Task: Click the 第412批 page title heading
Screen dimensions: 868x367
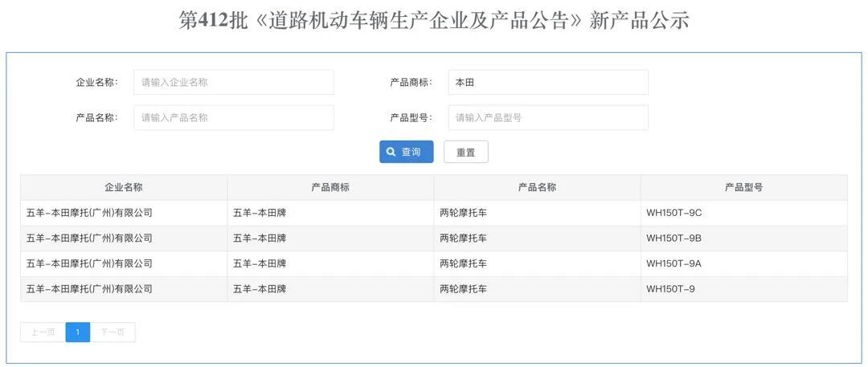Action: click(x=434, y=21)
